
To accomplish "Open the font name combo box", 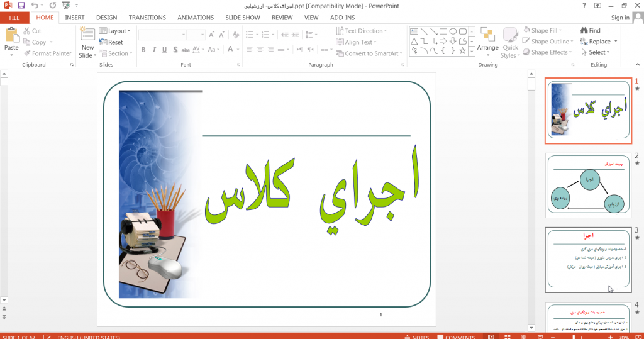I will (162, 35).
